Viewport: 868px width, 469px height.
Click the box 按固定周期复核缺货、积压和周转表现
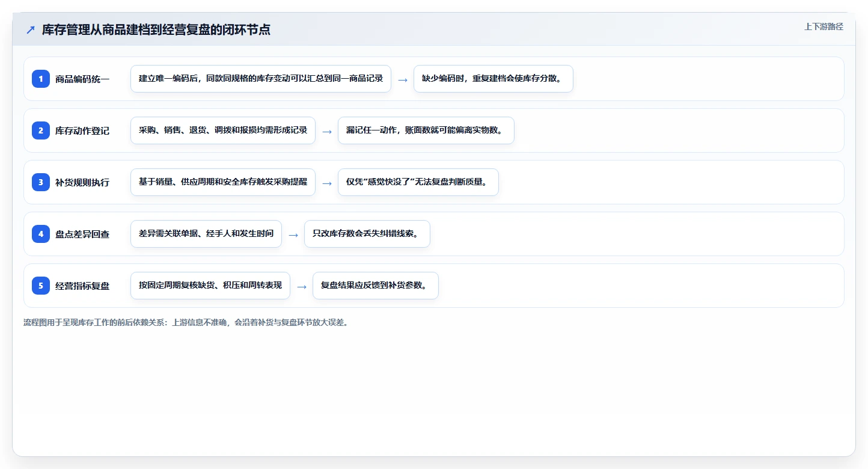210,286
